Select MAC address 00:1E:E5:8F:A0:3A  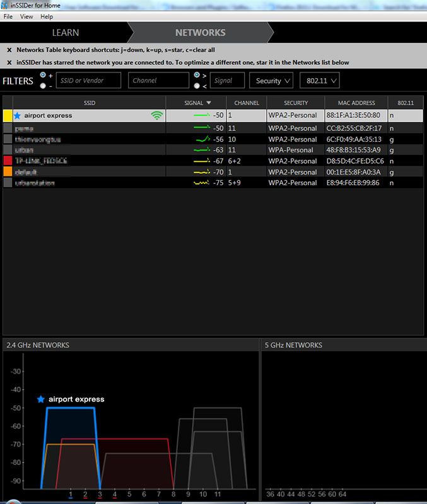click(353, 172)
